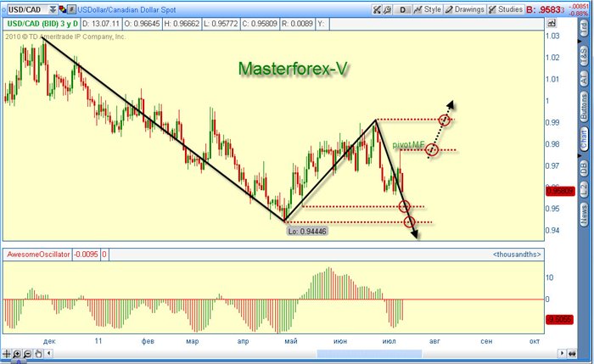Viewport: 594px width, 364px height.
Task: Click the red -9.5055 oscillator value tag
Action: (x=559, y=320)
